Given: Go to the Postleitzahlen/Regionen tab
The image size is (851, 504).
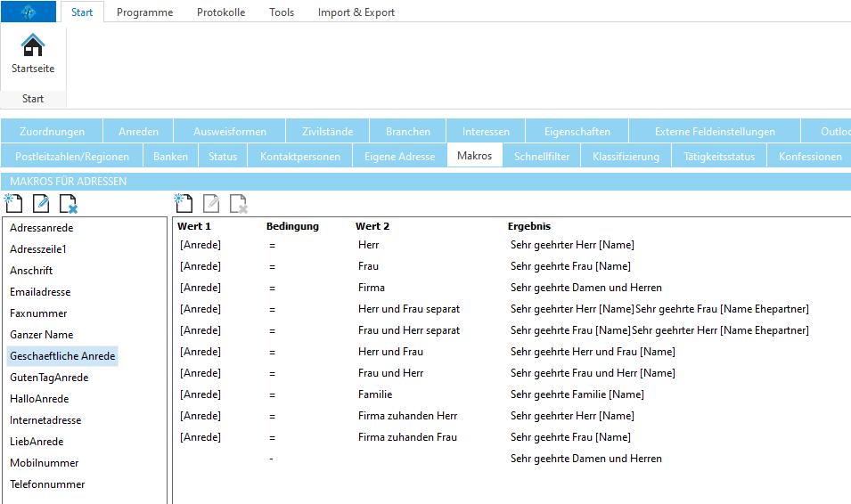Looking at the screenshot, I should pyautogui.click(x=72, y=156).
